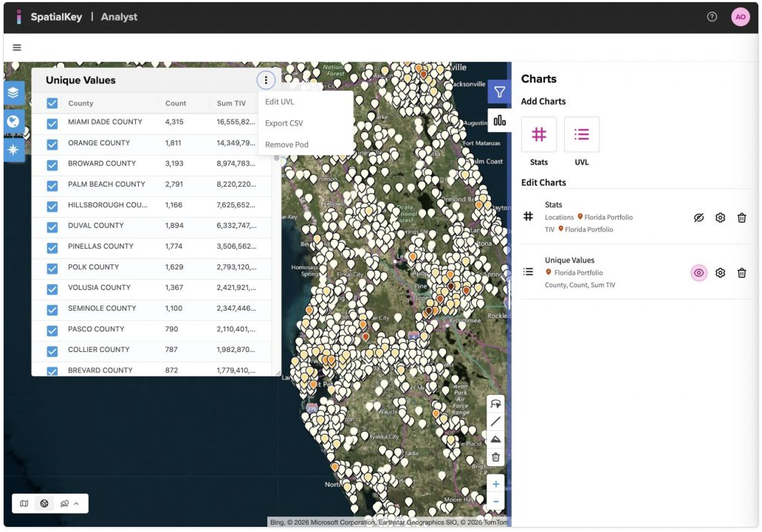Add a Stats chart
The image size is (762, 532).
[539, 134]
